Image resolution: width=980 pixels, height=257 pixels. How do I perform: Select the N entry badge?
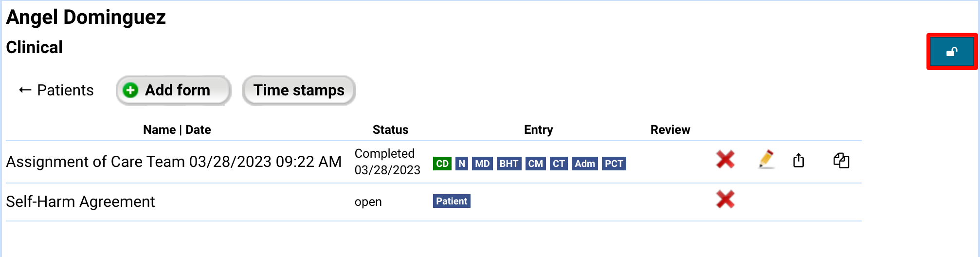462,164
